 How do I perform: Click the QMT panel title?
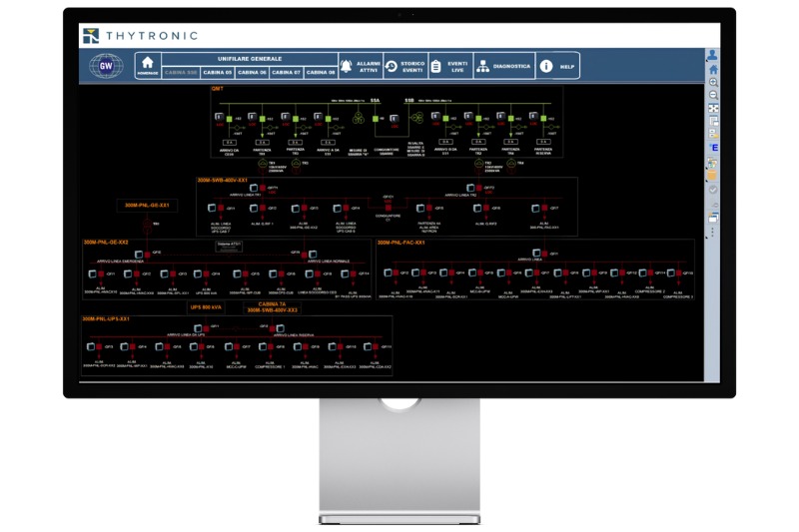tap(218, 89)
